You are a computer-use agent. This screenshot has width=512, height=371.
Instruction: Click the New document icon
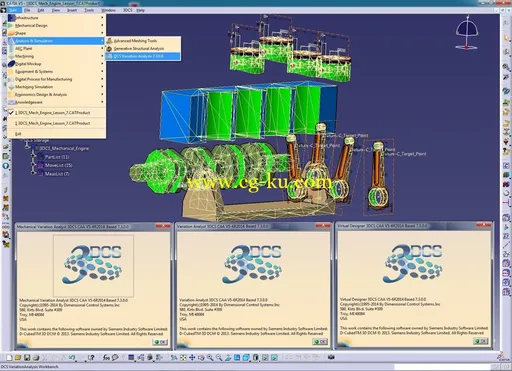[9, 358]
